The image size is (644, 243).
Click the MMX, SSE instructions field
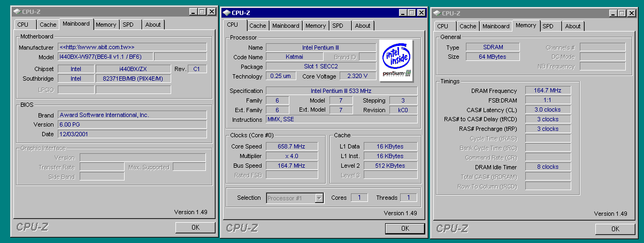[x=342, y=120]
